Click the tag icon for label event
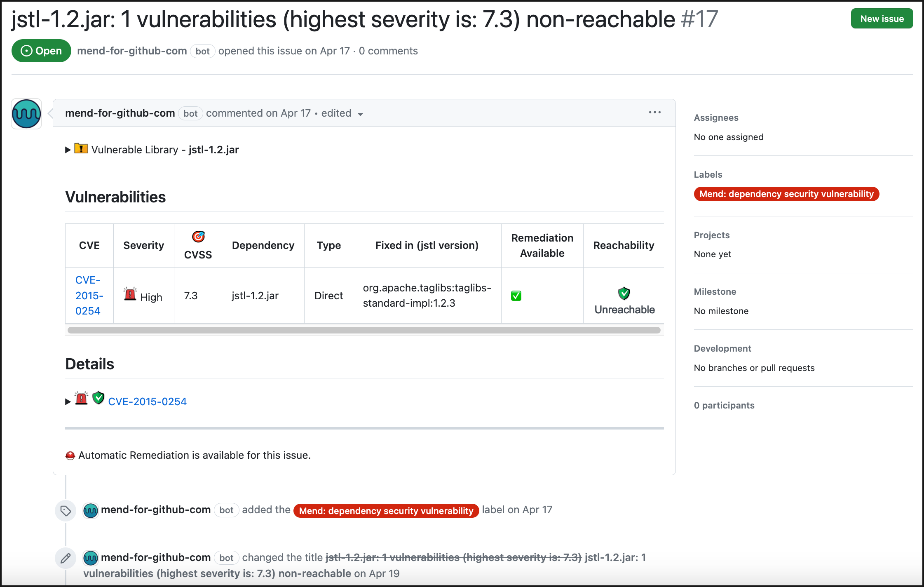Image resolution: width=924 pixels, height=587 pixels. point(66,511)
